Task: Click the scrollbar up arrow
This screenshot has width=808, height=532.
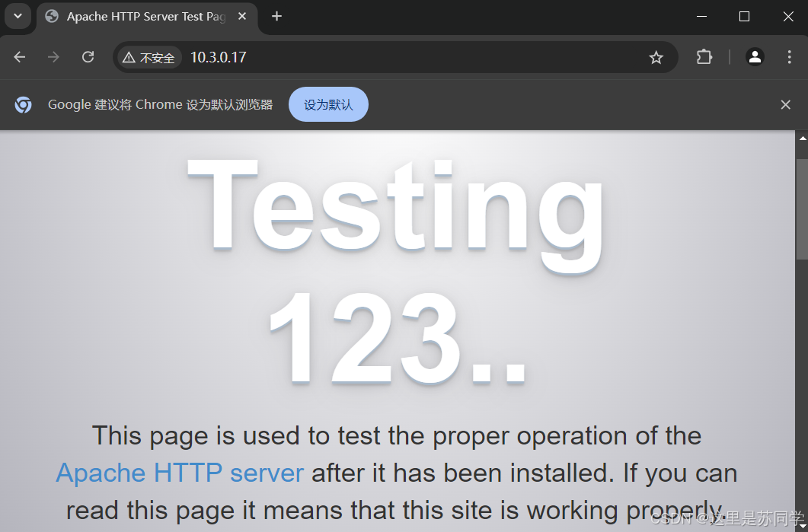Action: pos(803,138)
